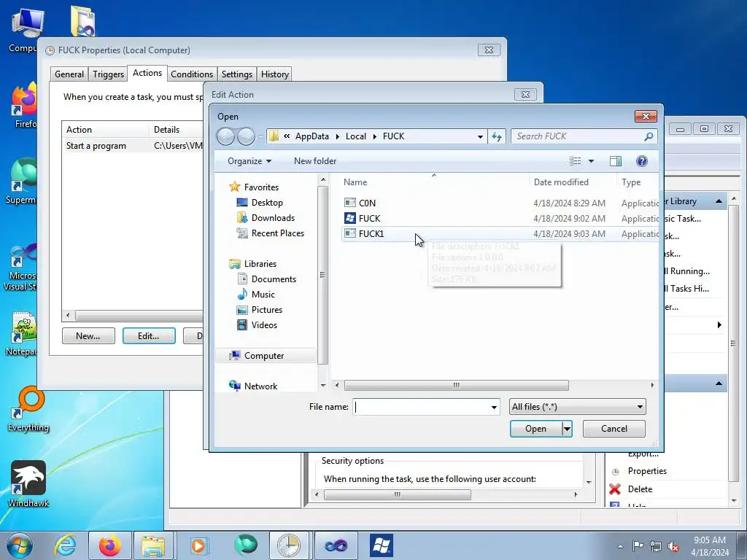The height and width of the screenshot is (560, 747).
Task: Click Properties in Task Scheduler actions
Action: coord(647,471)
